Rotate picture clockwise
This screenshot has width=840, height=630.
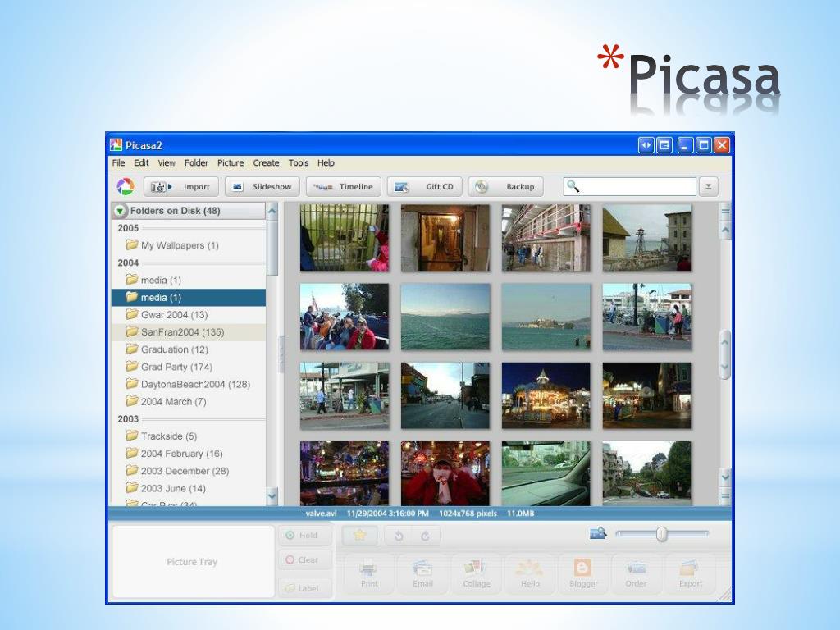click(426, 536)
